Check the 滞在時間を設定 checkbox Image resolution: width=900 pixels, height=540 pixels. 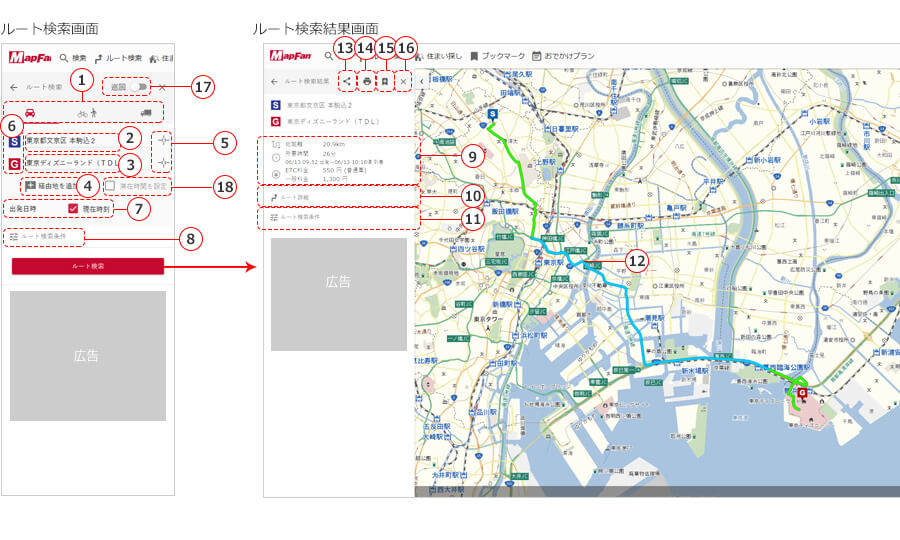click(x=110, y=186)
